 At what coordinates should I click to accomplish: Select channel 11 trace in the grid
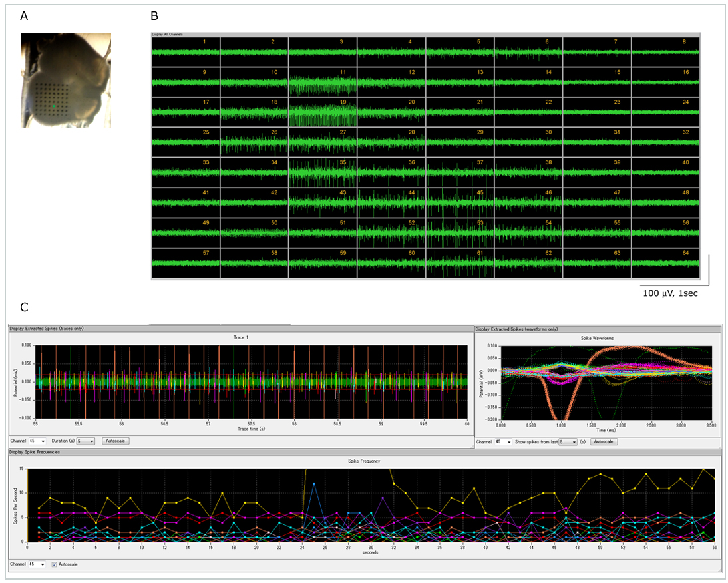point(323,83)
